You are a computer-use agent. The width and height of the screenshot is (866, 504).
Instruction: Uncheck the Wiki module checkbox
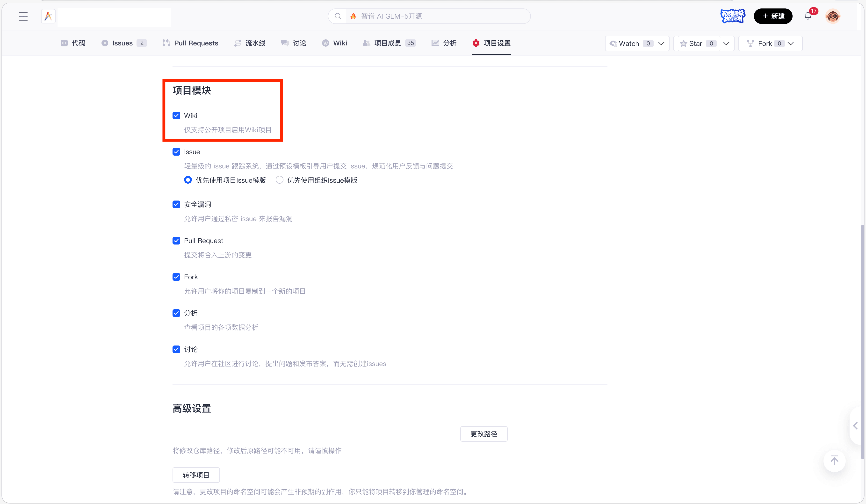pyautogui.click(x=176, y=115)
